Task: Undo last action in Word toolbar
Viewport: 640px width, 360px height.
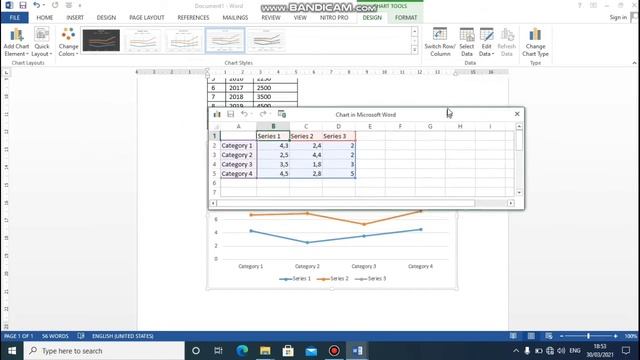Action: coord(37,5)
